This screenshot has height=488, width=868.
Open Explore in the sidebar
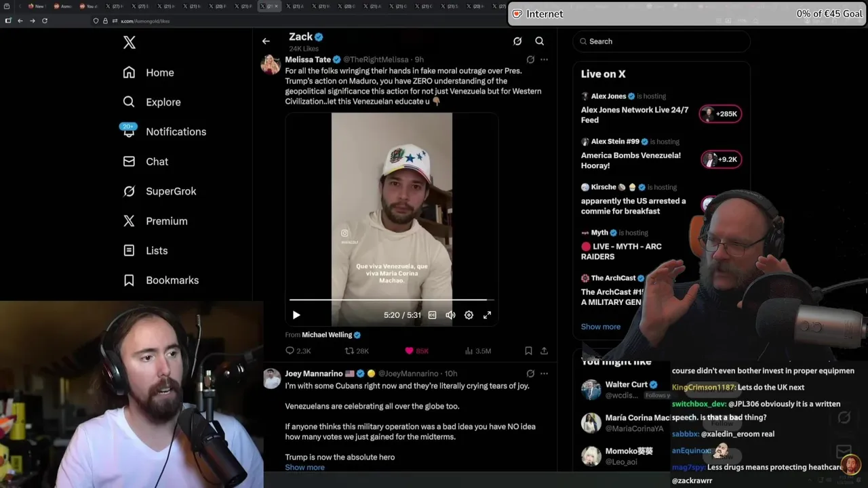tap(152, 102)
